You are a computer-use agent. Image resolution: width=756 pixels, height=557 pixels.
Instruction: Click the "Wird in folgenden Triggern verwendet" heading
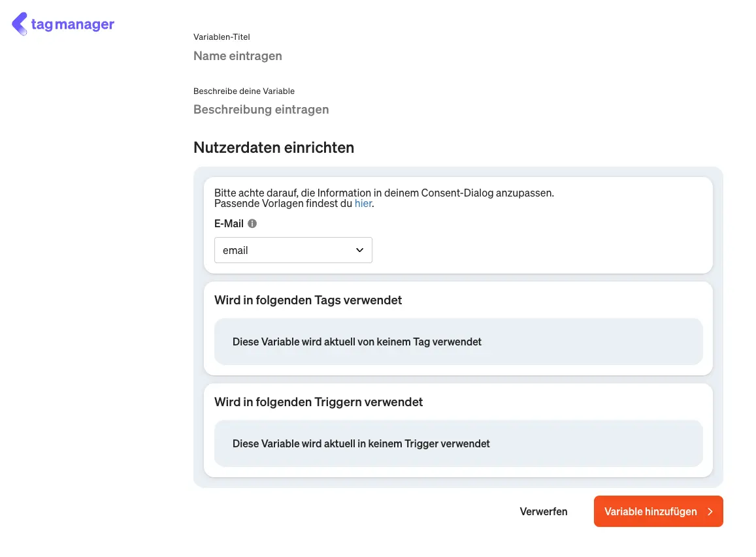tap(318, 402)
